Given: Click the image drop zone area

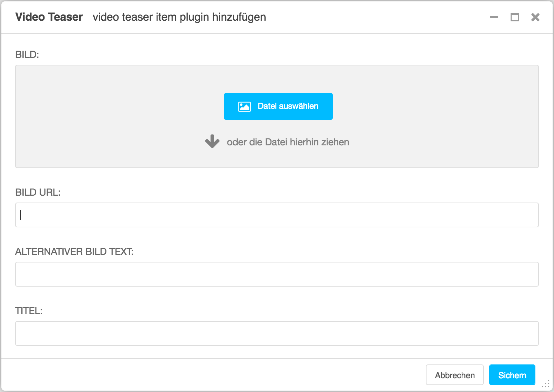Looking at the screenshot, I should pyautogui.click(x=277, y=116).
